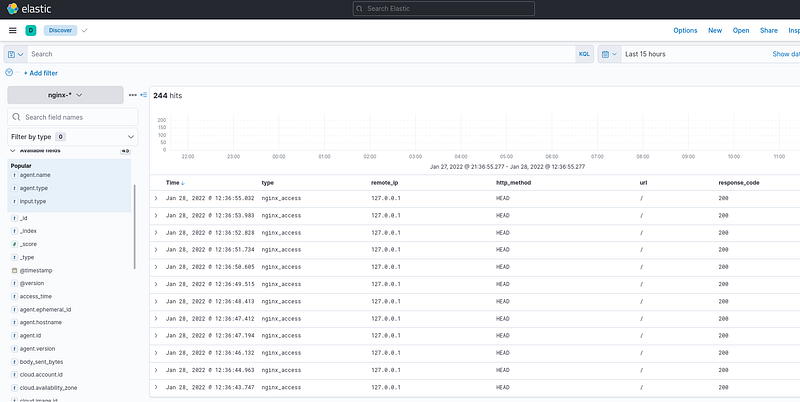Expand the 12:36:55.032 log row
800x402 pixels.
point(156,198)
